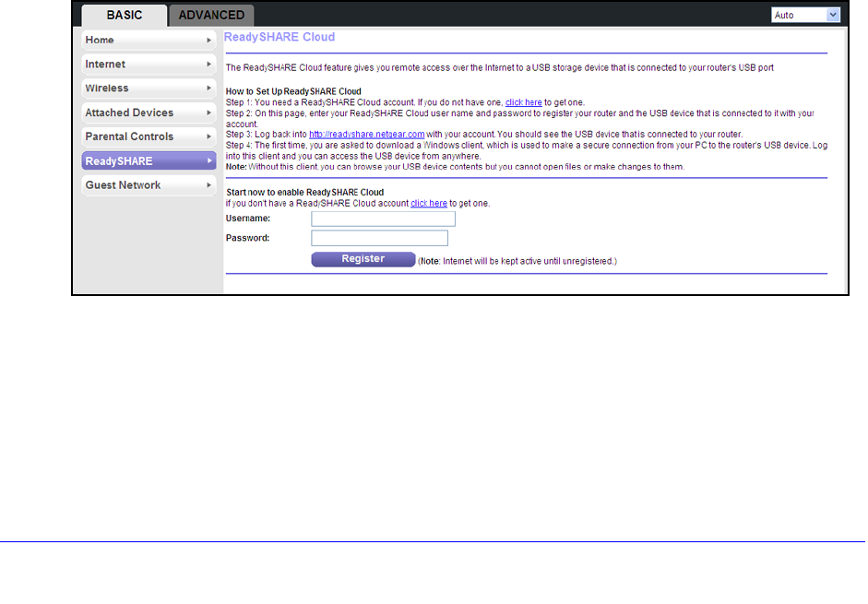Open the Guest Network menu item

[149, 185]
